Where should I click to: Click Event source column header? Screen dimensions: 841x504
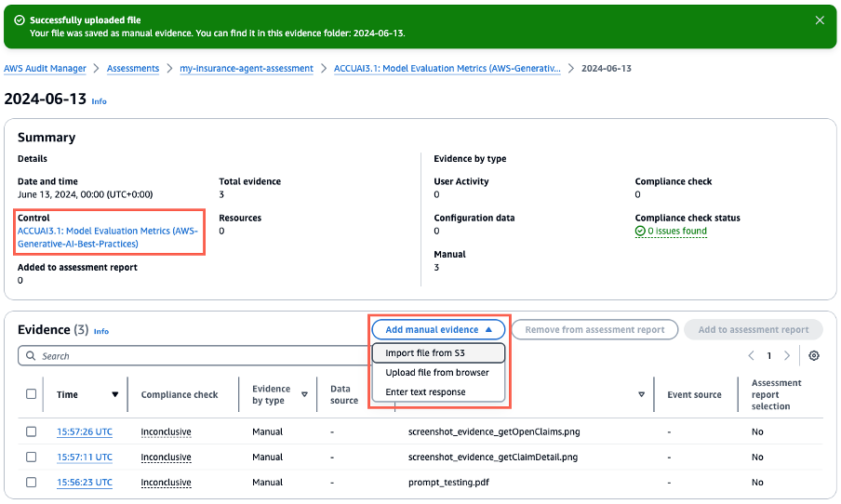[x=694, y=394]
